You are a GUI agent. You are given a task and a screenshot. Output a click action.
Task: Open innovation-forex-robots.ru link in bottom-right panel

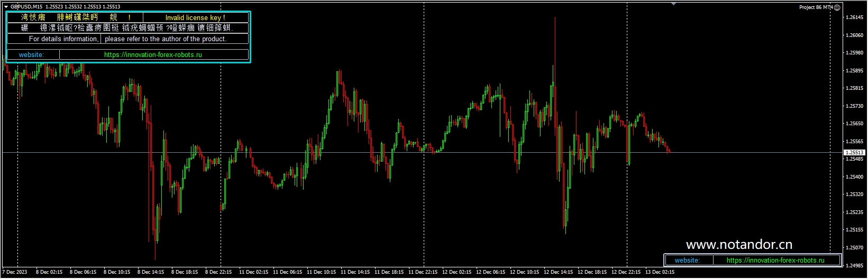click(x=775, y=261)
